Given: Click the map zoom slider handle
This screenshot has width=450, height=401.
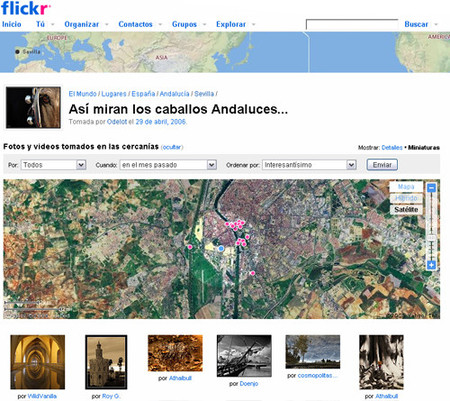Looking at the screenshot, I should (x=431, y=237).
